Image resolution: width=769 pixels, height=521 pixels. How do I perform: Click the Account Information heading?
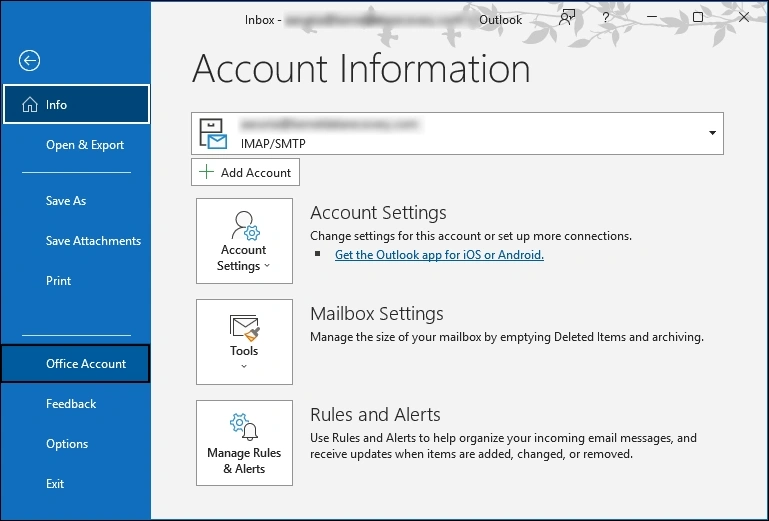tap(361, 68)
